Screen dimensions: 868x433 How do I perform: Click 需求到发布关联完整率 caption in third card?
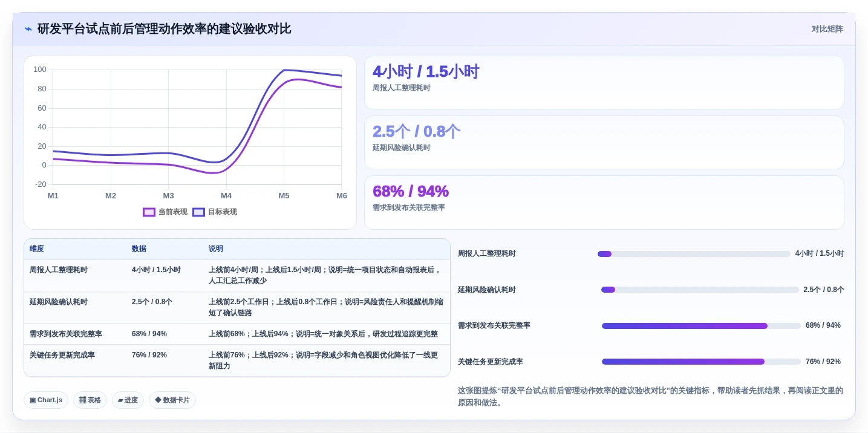click(x=409, y=207)
